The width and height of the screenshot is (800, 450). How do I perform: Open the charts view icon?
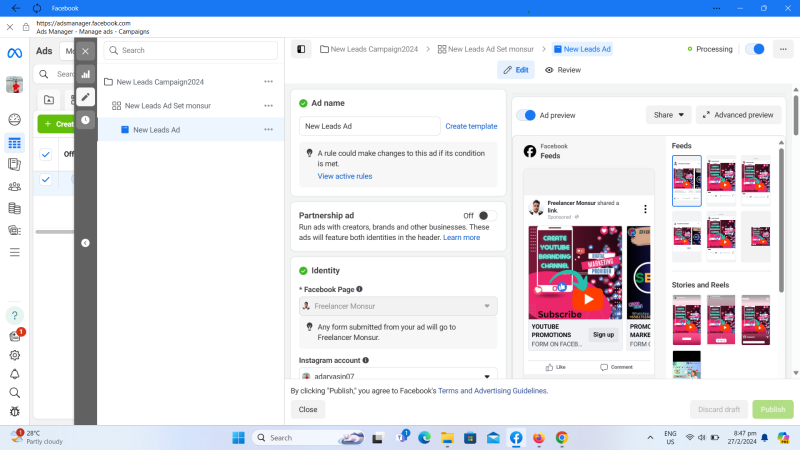click(x=85, y=74)
